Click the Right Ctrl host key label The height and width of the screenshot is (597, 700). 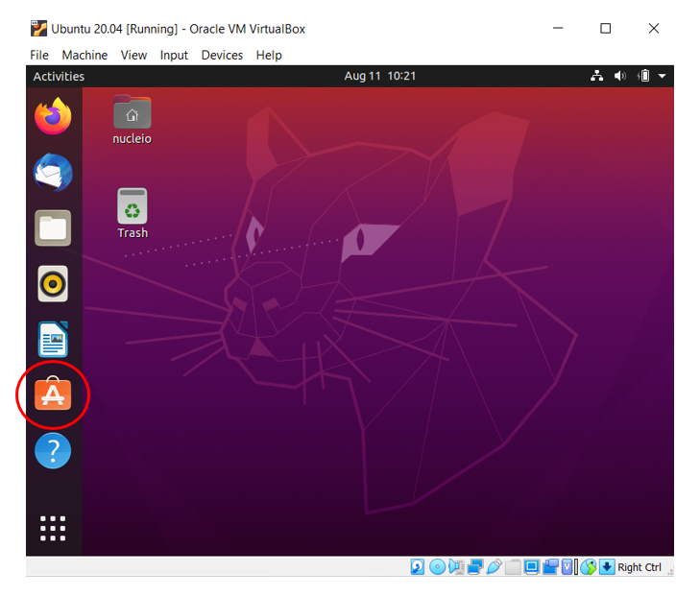pyautogui.click(x=640, y=567)
